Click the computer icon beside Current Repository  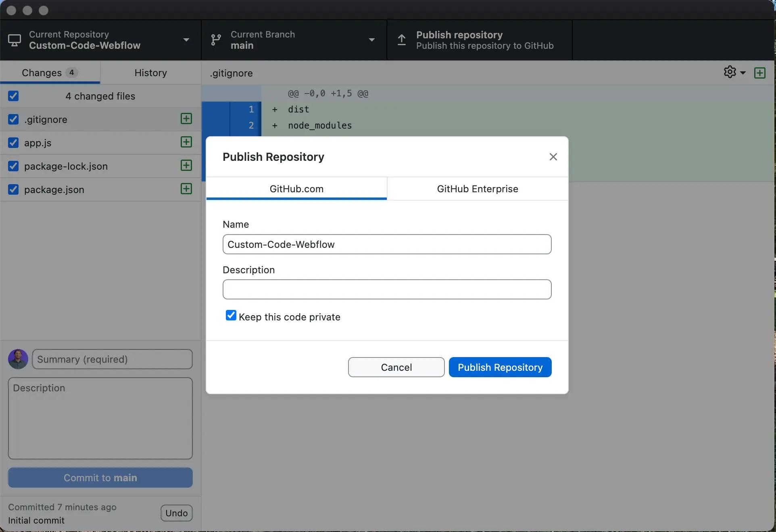click(x=15, y=40)
